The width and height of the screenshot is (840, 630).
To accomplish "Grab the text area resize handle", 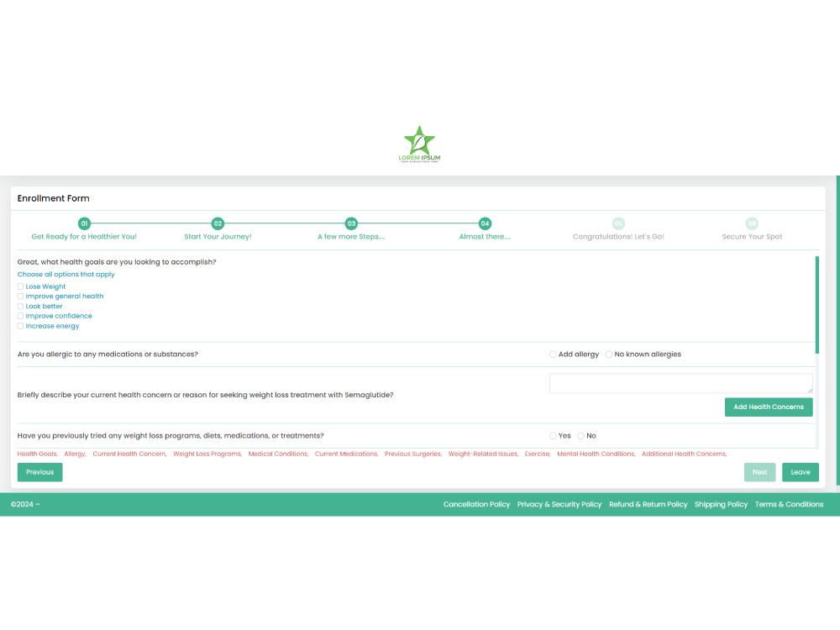I will click(x=810, y=391).
